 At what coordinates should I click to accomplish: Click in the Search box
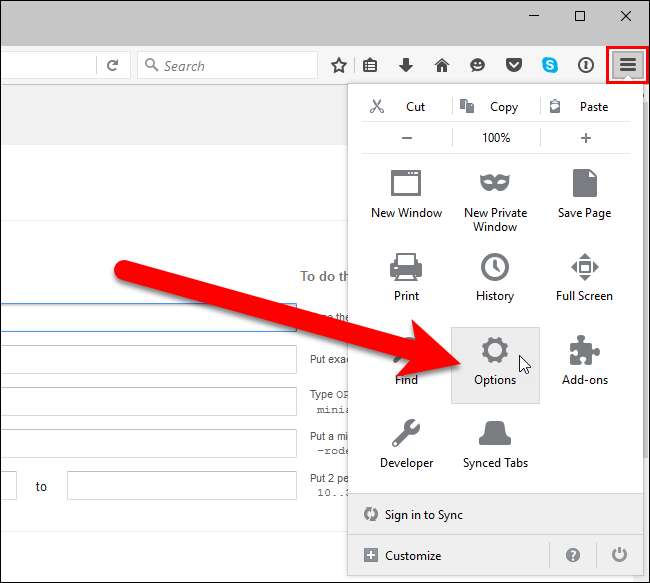coord(230,65)
